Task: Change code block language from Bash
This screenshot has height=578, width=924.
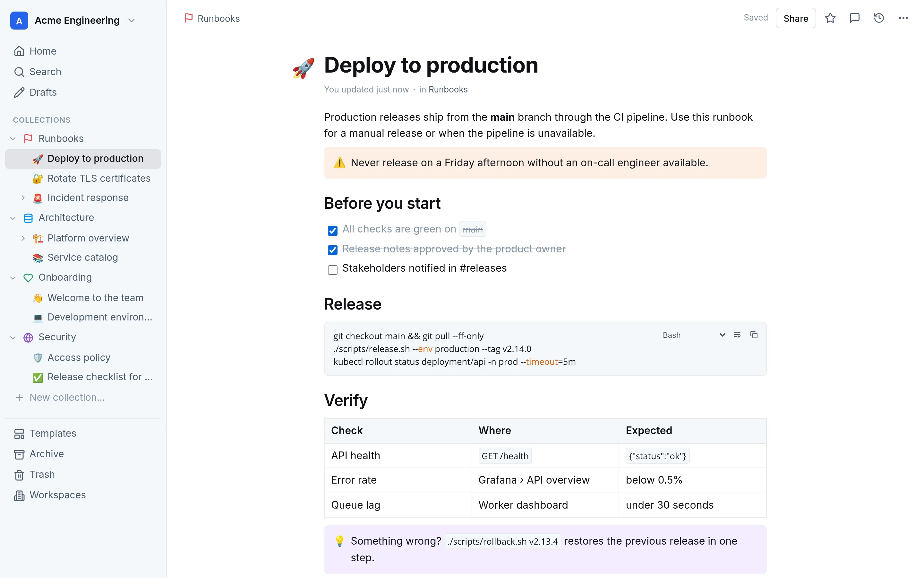Action: (x=694, y=335)
